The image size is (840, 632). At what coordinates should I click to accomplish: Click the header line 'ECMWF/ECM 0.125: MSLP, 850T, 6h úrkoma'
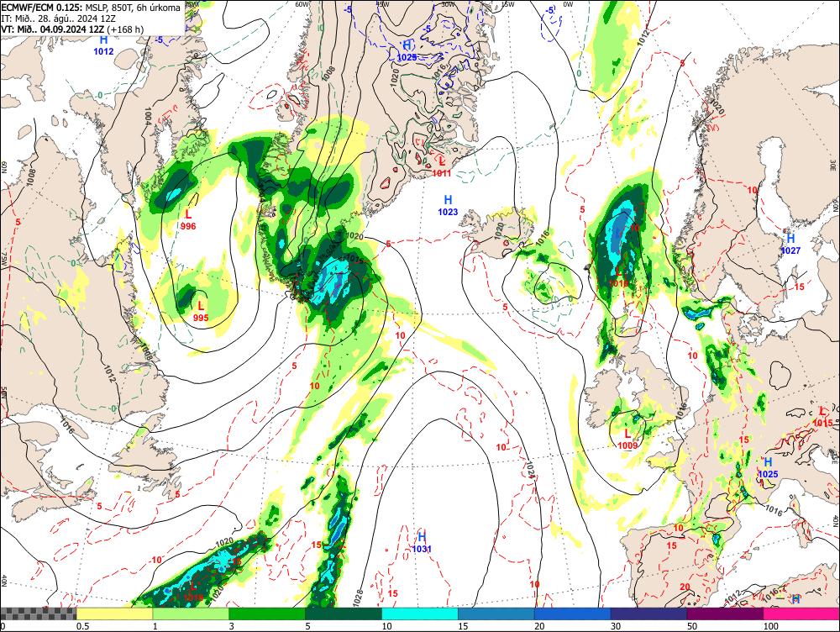pos(91,8)
